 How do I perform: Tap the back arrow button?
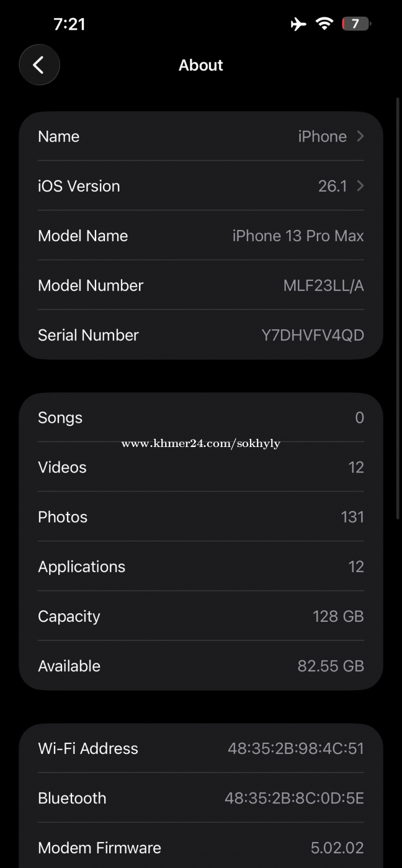[39, 64]
